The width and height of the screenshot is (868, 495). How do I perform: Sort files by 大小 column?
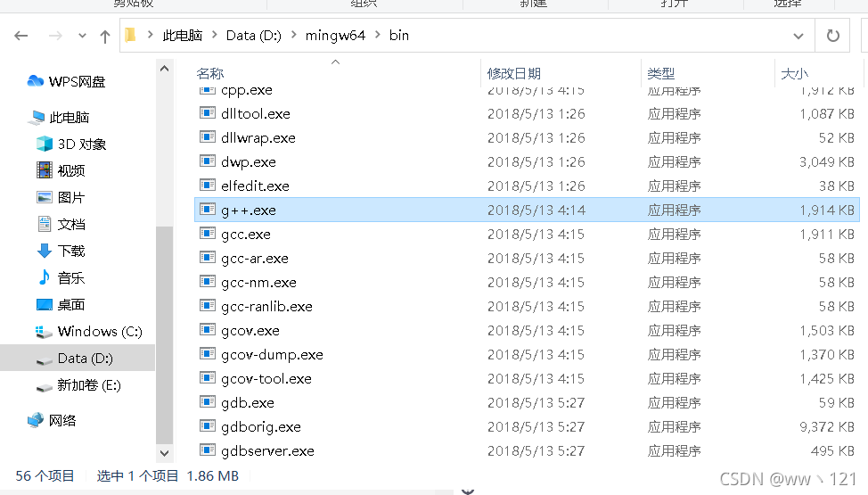click(794, 73)
